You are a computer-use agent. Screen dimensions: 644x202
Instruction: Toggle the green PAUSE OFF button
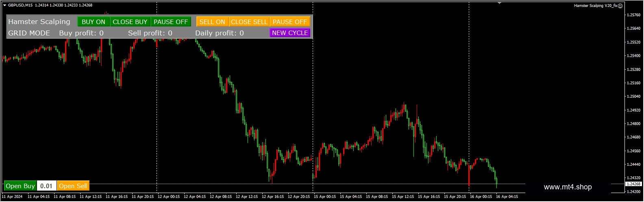click(171, 22)
